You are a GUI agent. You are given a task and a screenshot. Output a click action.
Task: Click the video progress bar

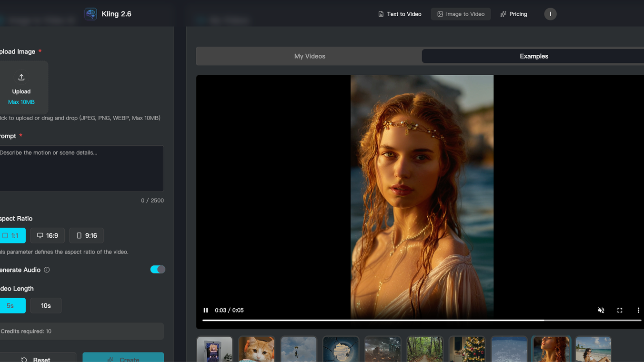pyautogui.click(x=422, y=321)
